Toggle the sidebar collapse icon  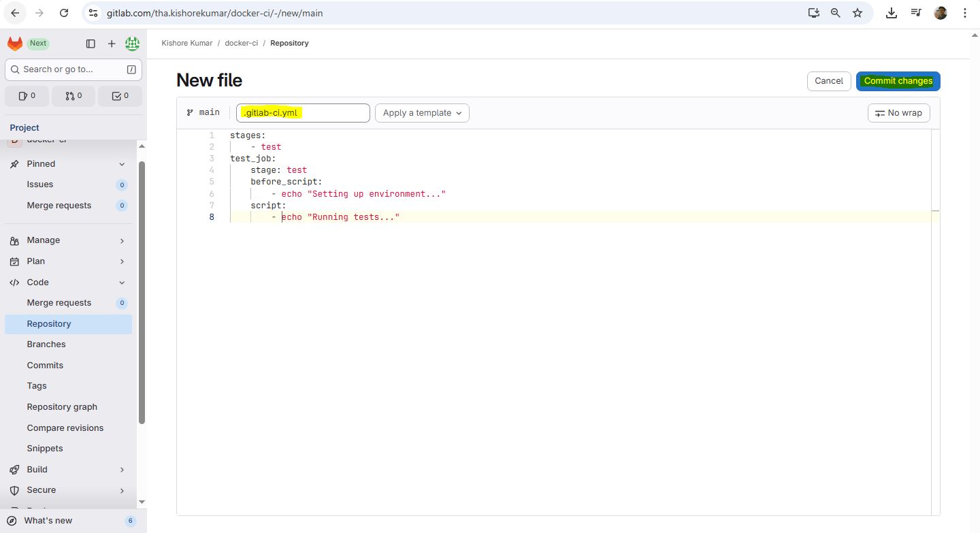pos(91,44)
